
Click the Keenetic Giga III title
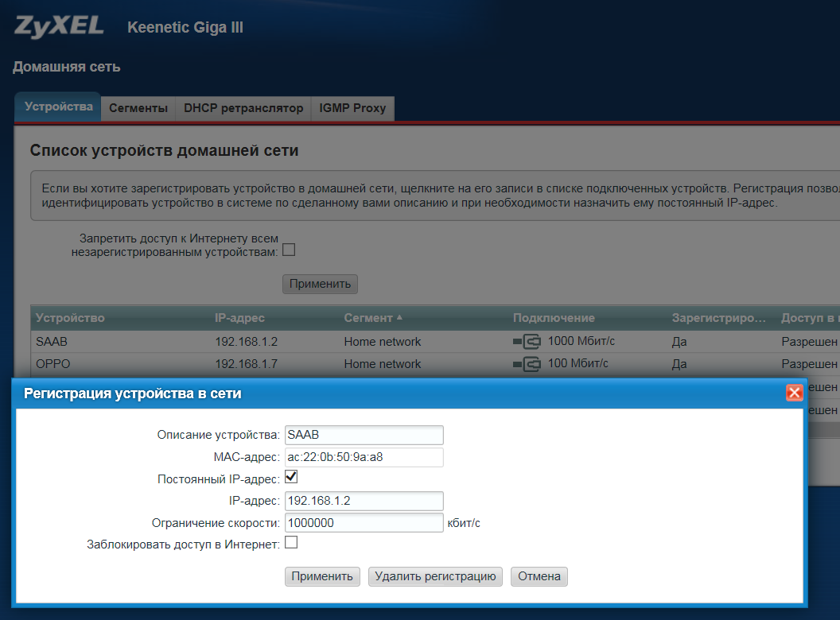point(185,27)
